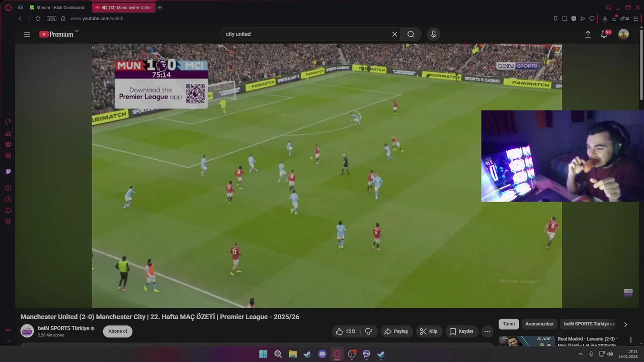Screen dimensions: 644x362
Task: Open Discord from the taskbar
Action: pyautogui.click(x=322, y=354)
